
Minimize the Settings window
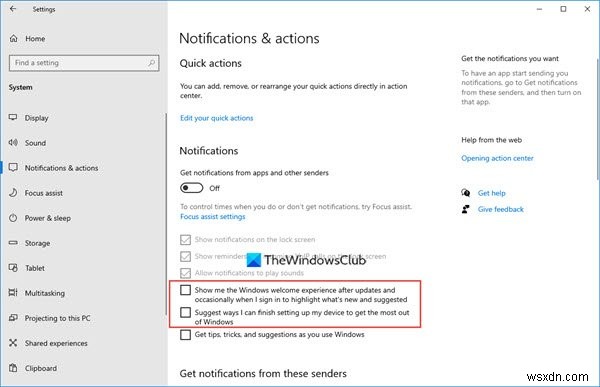(540, 9)
